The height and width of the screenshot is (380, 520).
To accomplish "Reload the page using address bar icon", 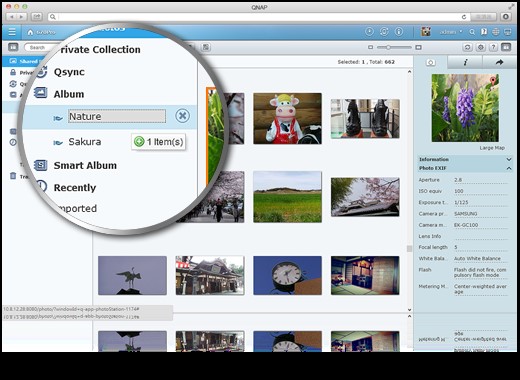I will [464, 17].
